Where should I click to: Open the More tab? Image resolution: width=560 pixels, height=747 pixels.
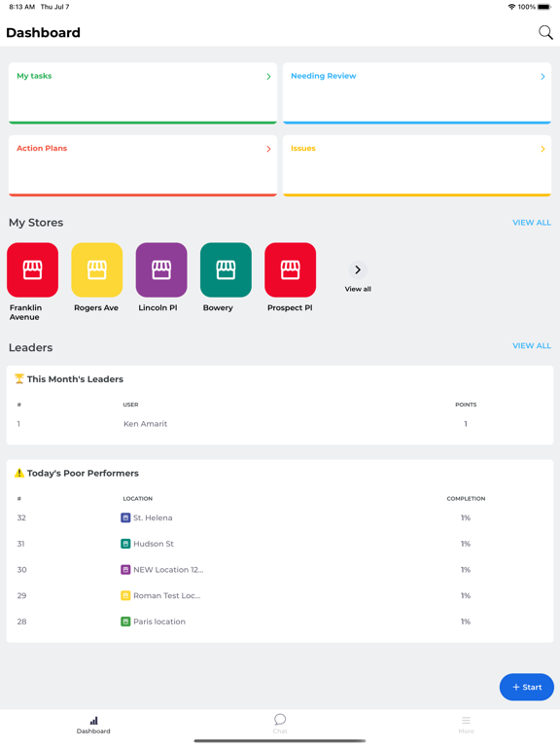(x=467, y=725)
